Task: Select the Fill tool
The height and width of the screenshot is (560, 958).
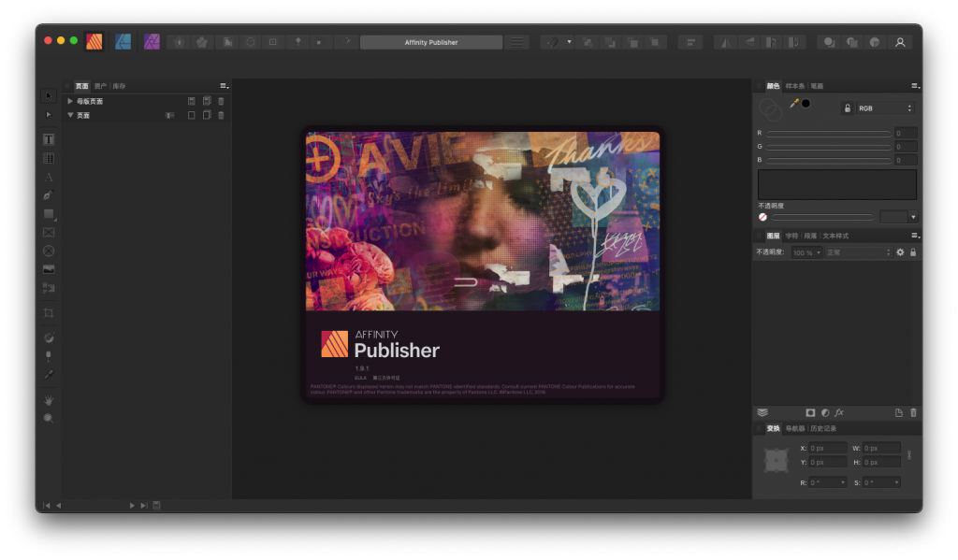Action: pyautogui.click(x=49, y=337)
